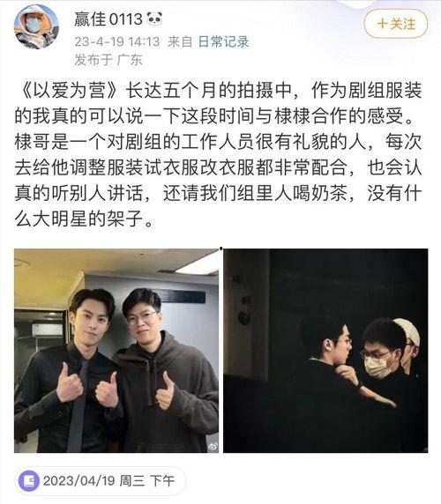Click the 2023/04/19 周三 下午 date tag
The image size is (441, 504).
click(101, 481)
